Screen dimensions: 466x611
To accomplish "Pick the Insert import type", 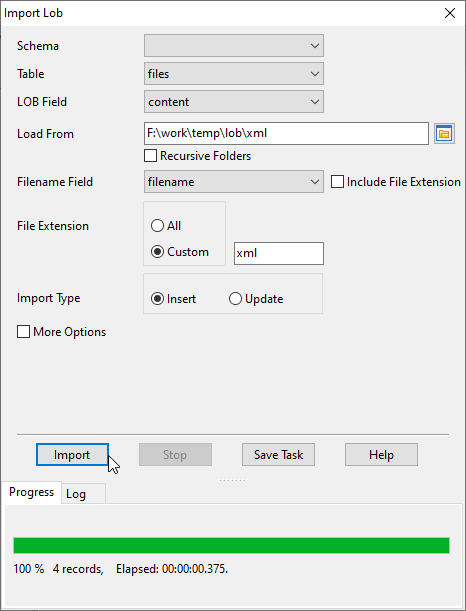I will (157, 299).
